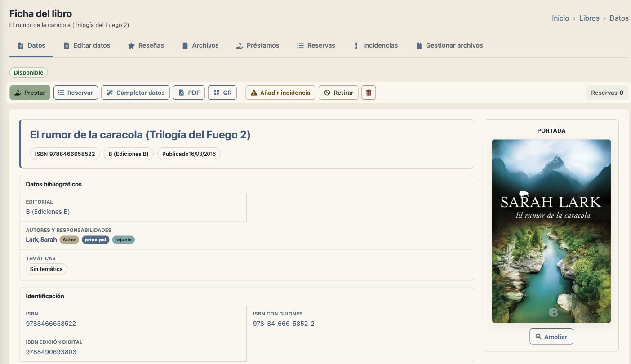Open Libros breadcrumb link

pyautogui.click(x=589, y=18)
